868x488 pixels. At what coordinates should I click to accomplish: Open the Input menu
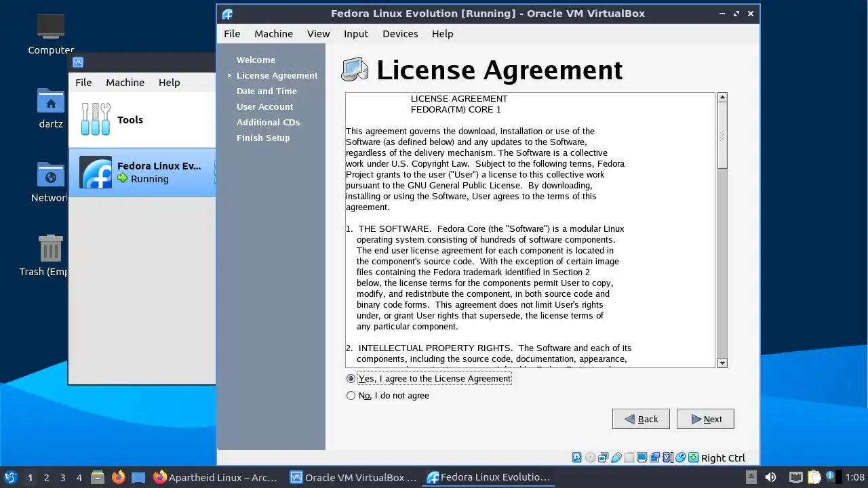[x=356, y=33]
